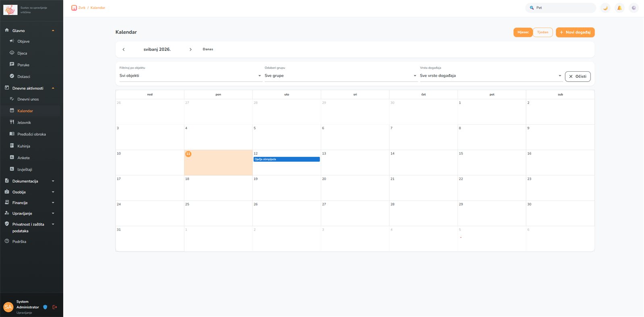Open the blue Dječja olimpijada event
Viewport: 644px width, 317px height.
coord(287,159)
